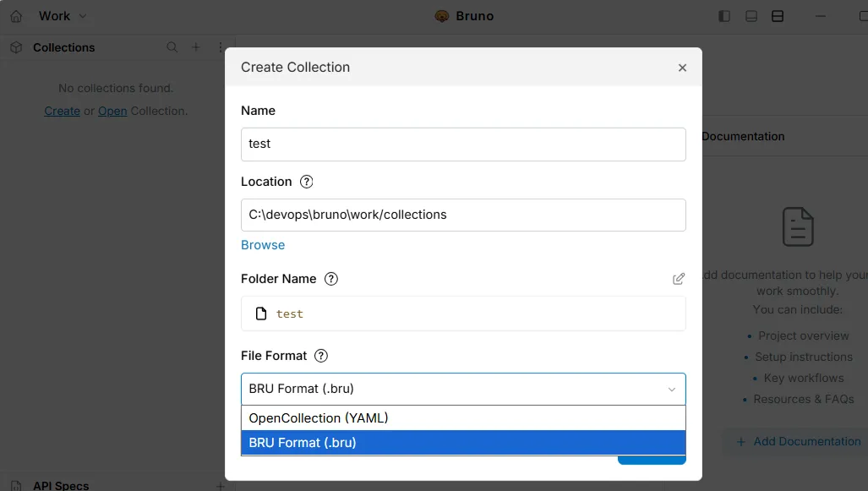
Task: Edit the folder name with pencil icon
Action: point(679,279)
